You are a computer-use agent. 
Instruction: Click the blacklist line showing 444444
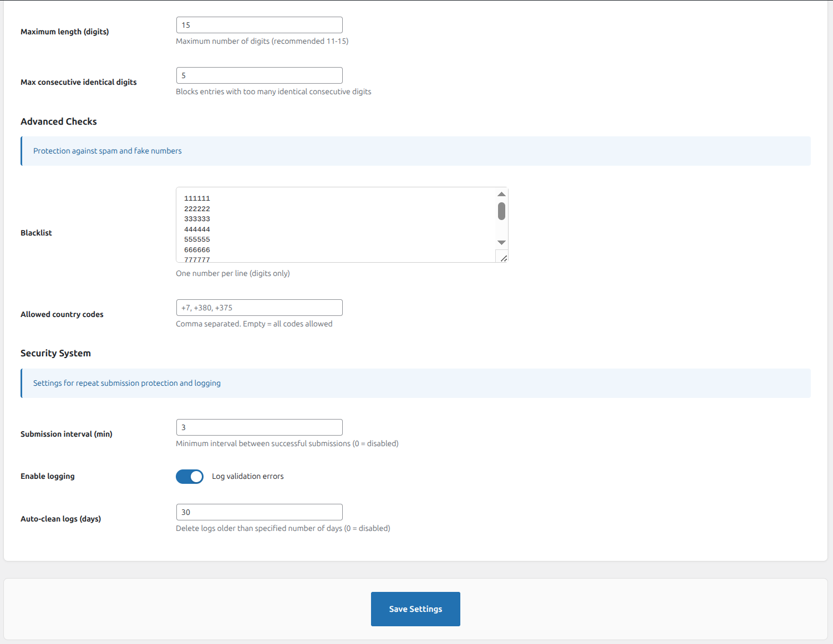(197, 229)
